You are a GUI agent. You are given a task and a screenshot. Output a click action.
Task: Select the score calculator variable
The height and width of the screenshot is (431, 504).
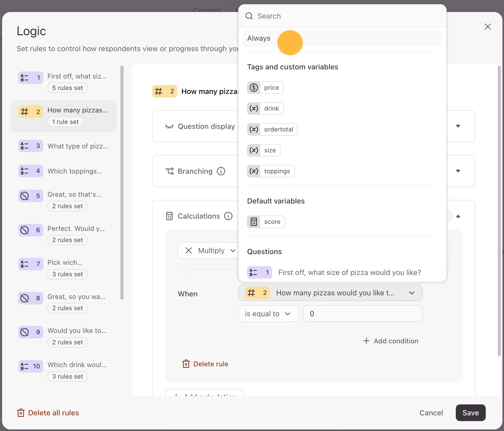point(266,222)
